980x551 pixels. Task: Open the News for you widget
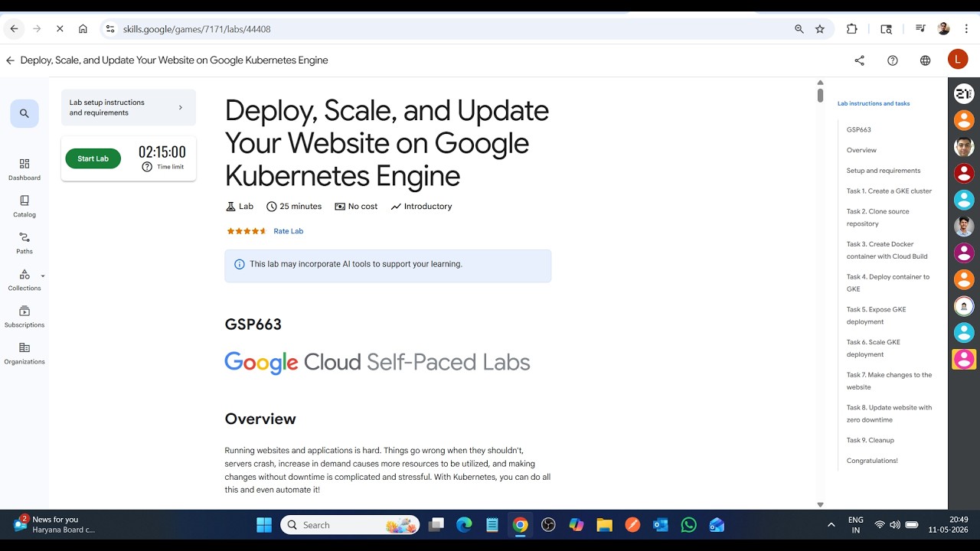(x=54, y=525)
